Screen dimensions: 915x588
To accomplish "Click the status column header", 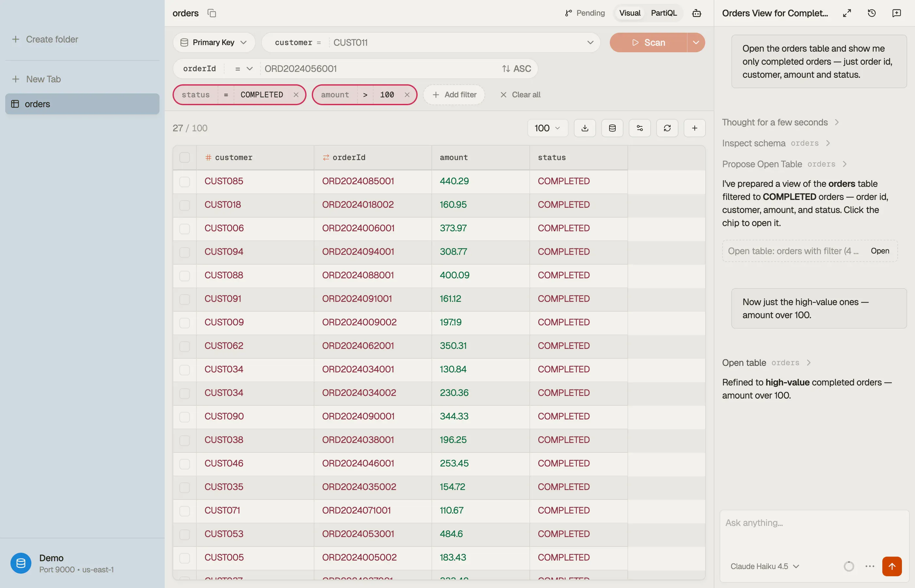I will click(x=578, y=157).
